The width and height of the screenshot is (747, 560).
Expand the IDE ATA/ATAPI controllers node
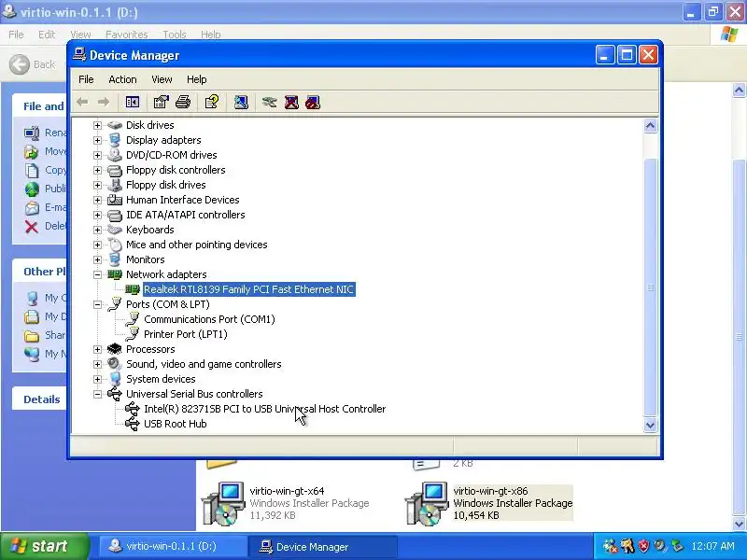[x=98, y=215]
